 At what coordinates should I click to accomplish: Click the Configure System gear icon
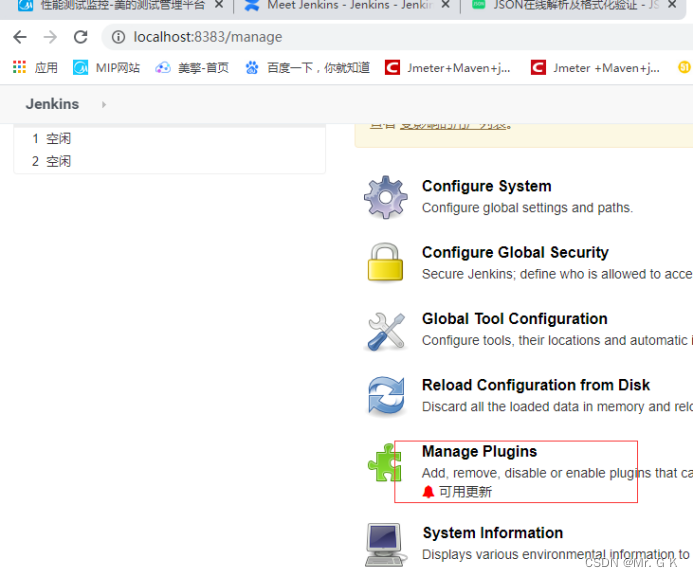(x=385, y=197)
